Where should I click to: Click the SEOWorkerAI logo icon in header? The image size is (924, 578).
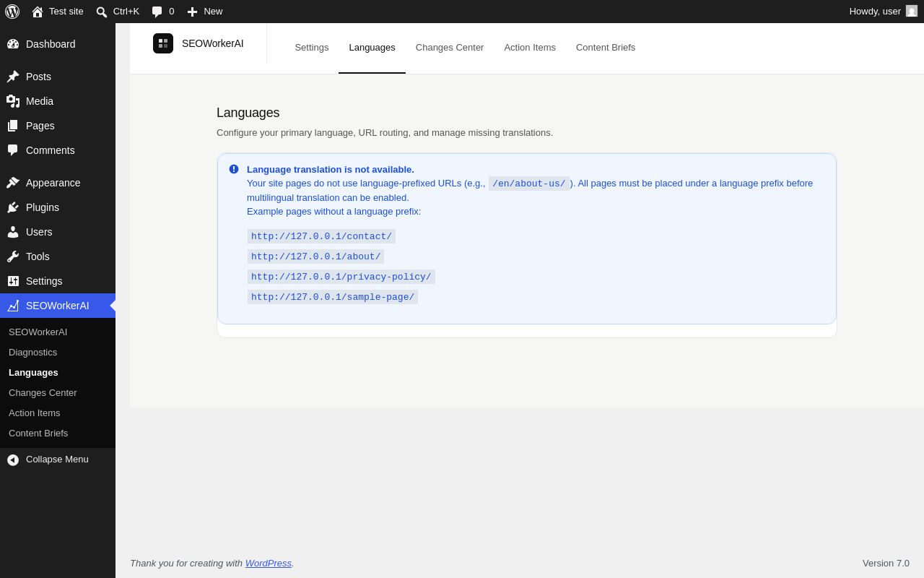(x=163, y=43)
